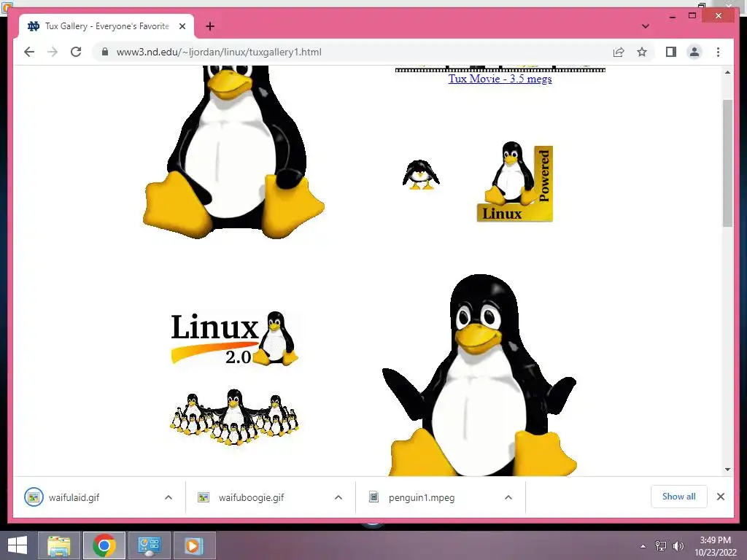Open the downloaded waifulaid.gif file
747x560 pixels.
click(74, 497)
